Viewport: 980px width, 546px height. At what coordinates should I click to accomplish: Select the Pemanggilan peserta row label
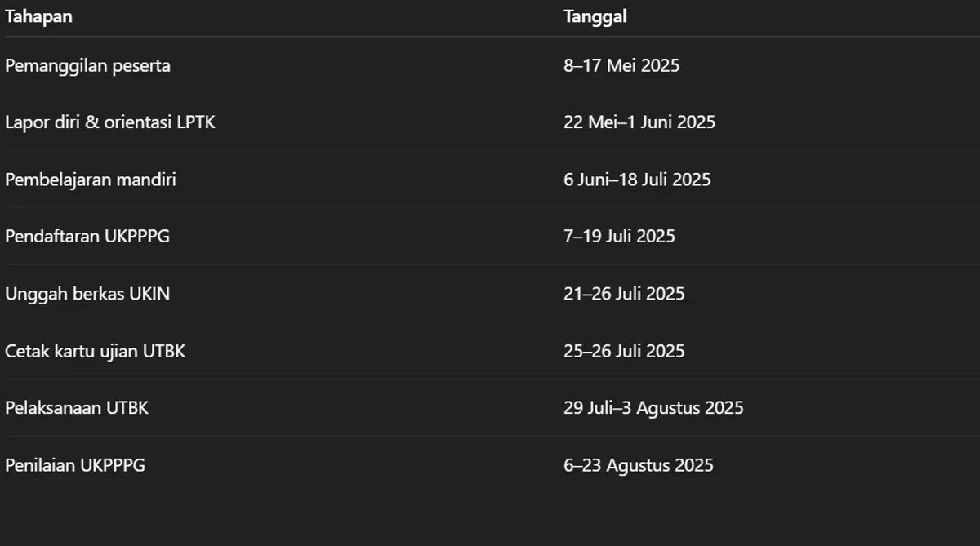(x=88, y=65)
